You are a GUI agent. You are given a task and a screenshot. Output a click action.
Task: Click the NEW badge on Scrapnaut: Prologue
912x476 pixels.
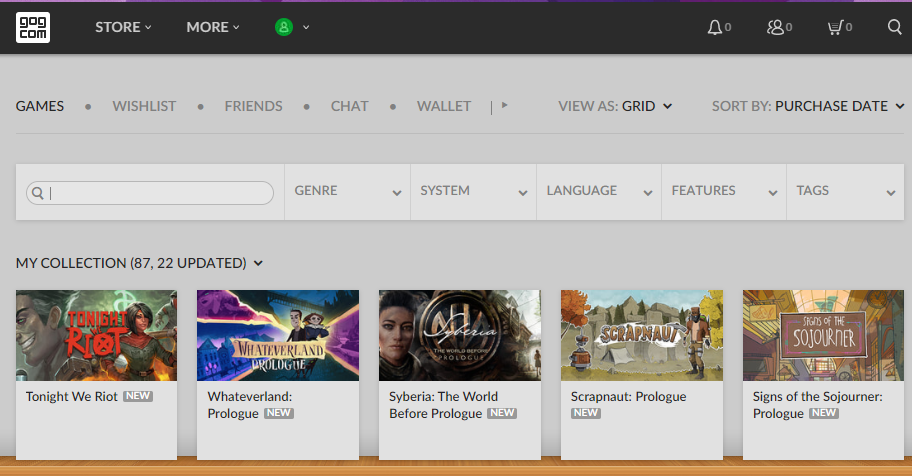[x=586, y=413]
